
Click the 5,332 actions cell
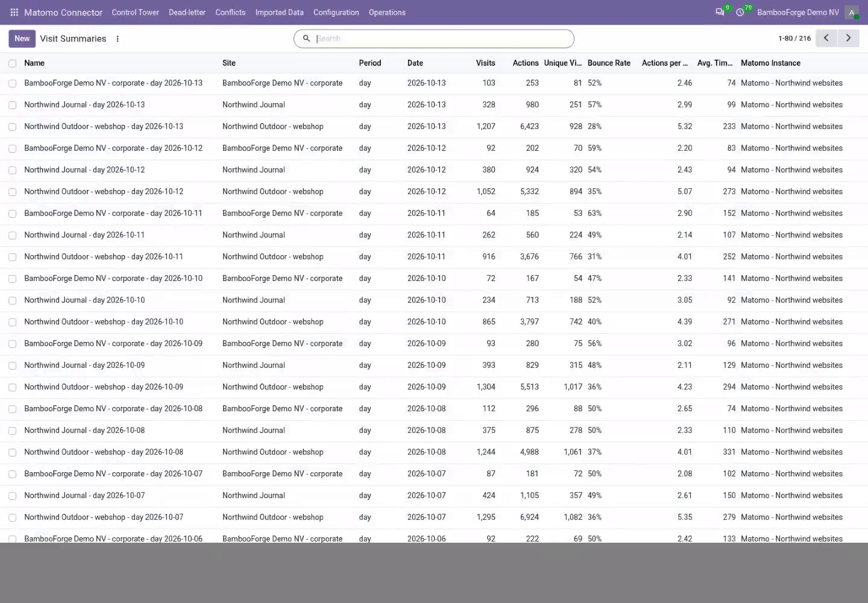pyautogui.click(x=529, y=192)
